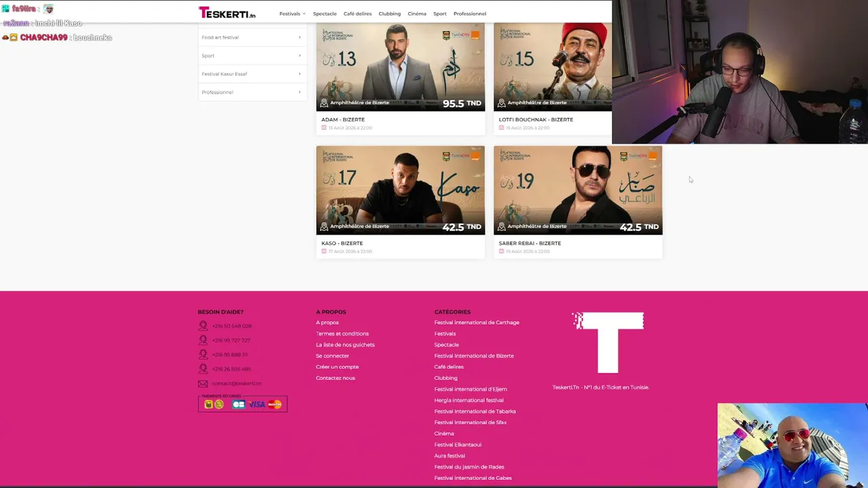Viewport: 868px width, 488px height.
Task: Open the Saber Rebai concert poster thumbnail
Action: click(x=578, y=190)
